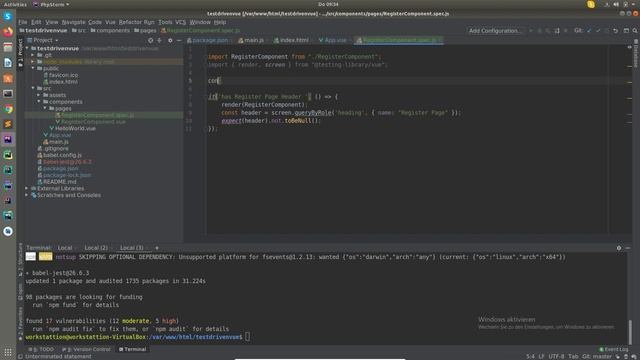
Task: Click the Git rollback arrow icon
Action: click(616, 31)
